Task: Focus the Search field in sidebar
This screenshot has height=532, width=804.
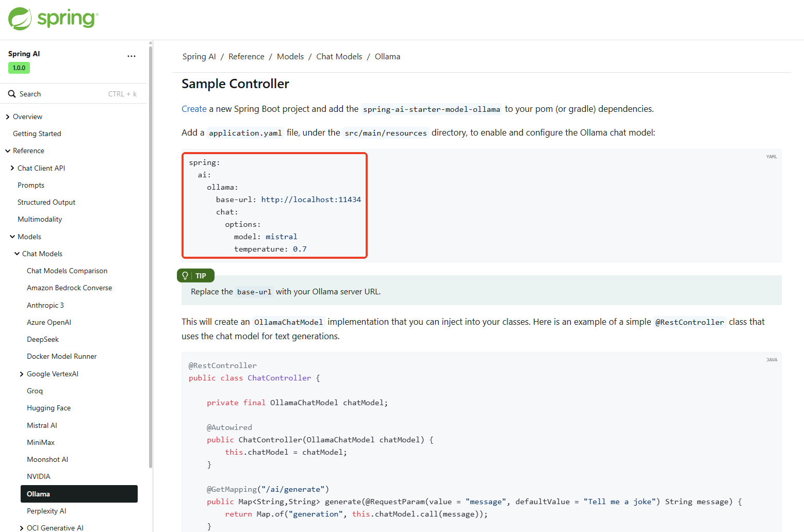Action: point(73,94)
